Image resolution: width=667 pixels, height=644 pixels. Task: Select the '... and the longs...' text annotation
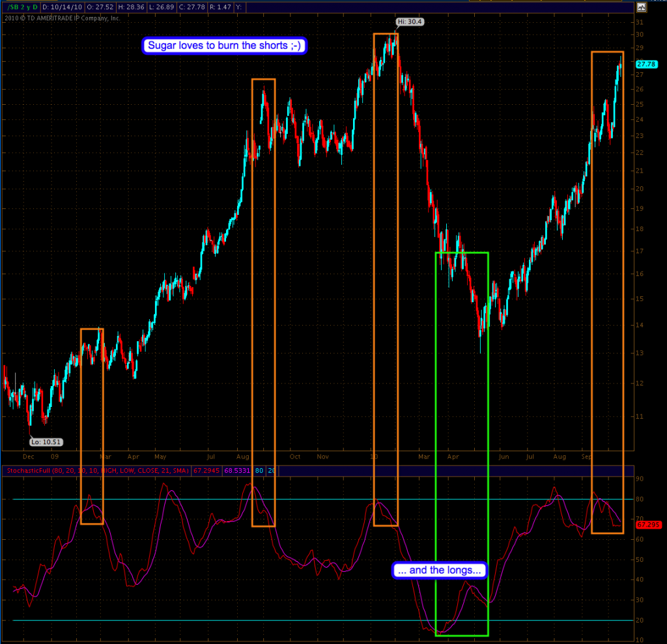[440, 570]
